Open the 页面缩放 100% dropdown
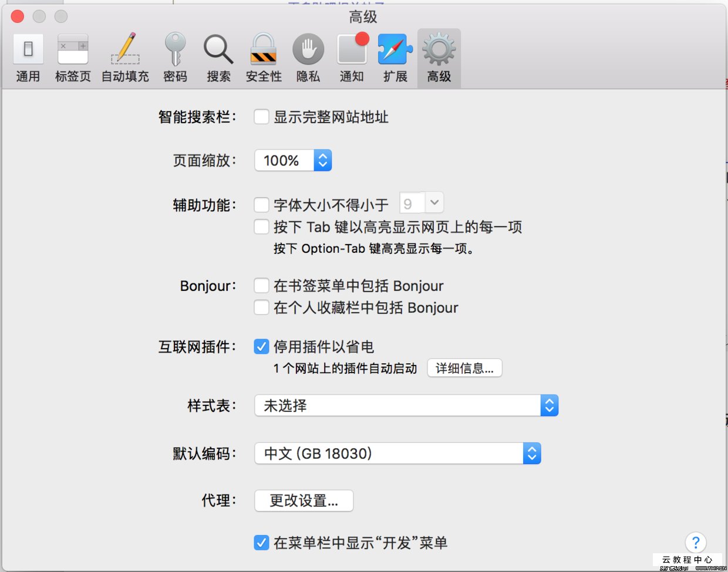This screenshot has width=728, height=572. tap(322, 160)
